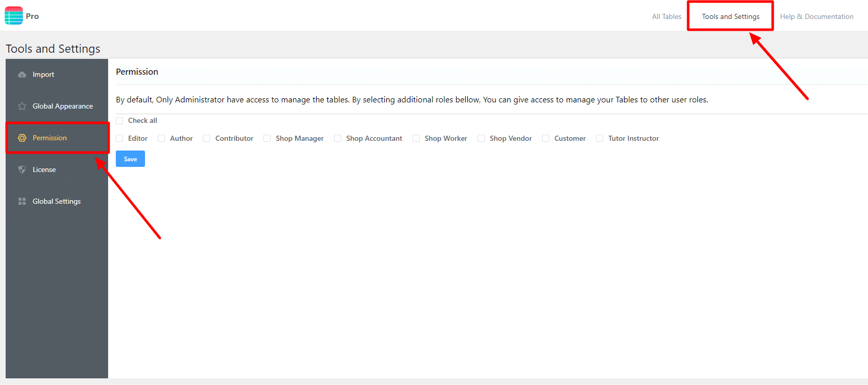
Task: Select Import in the sidebar
Action: point(57,75)
